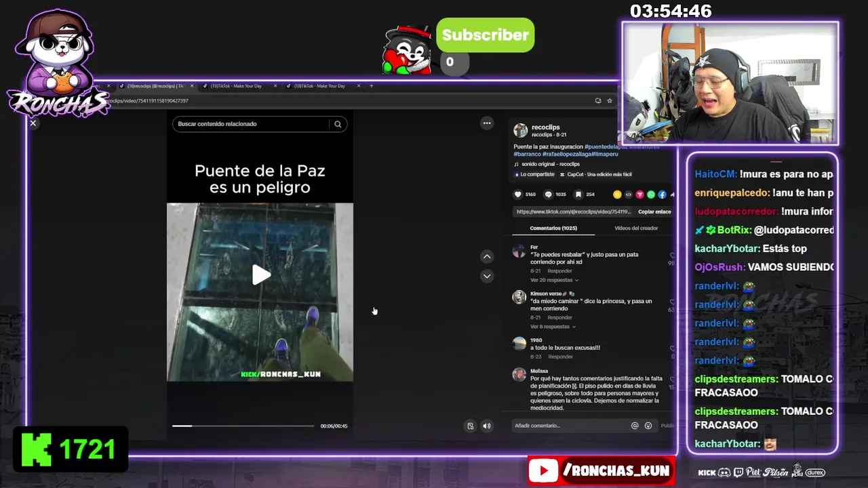Screen dimensions: 868x488
Task: Open comments via speech bubble icon
Action: pos(548,195)
